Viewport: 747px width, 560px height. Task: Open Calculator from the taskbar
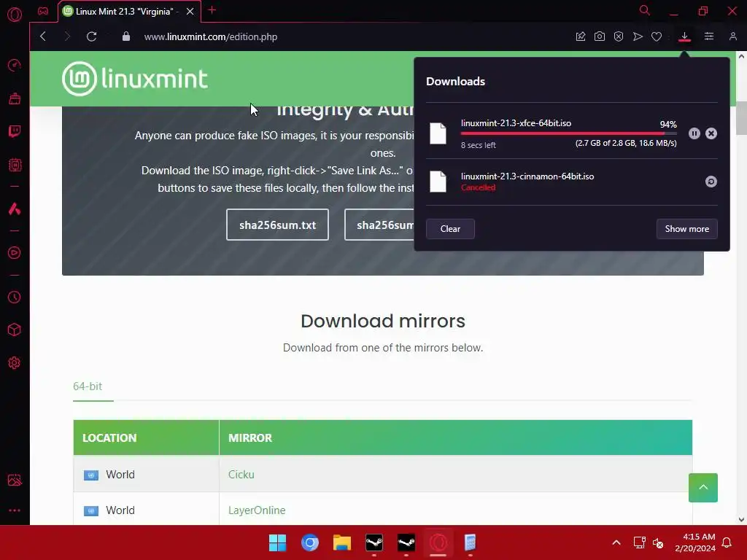(471, 542)
